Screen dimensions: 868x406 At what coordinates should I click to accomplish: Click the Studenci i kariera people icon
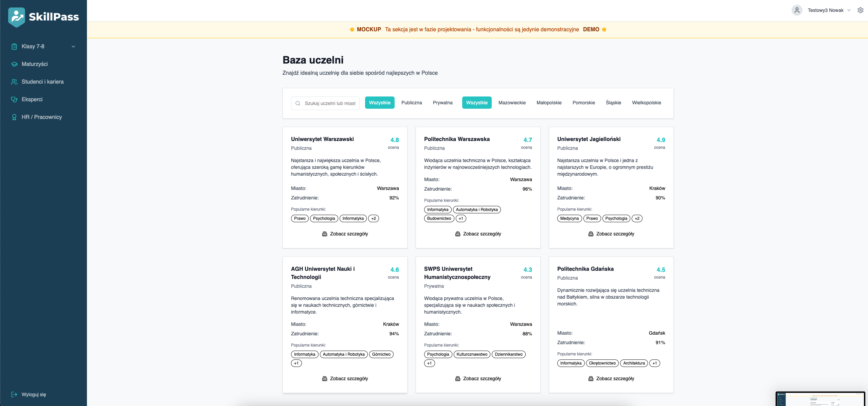(x=14, y=82)
